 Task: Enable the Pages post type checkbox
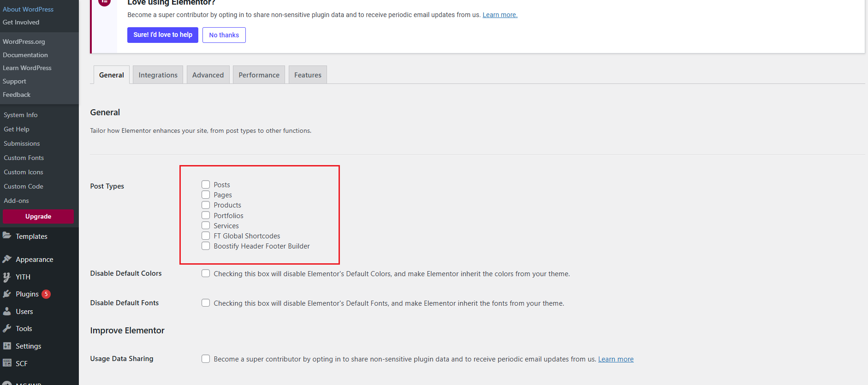tap(206, 195)
